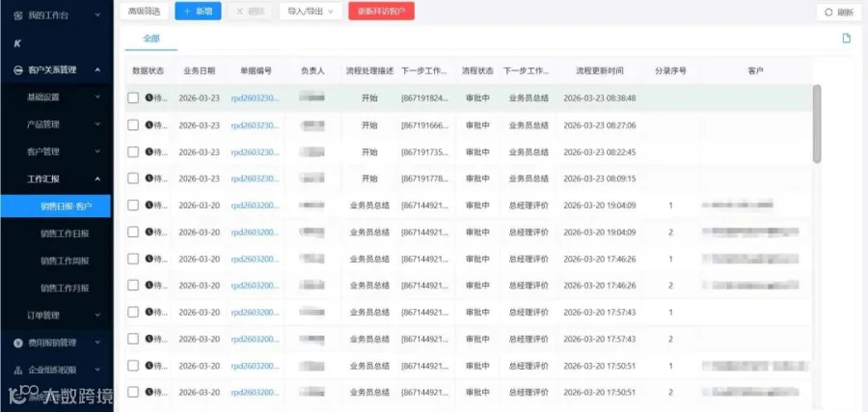Click the 高级筛选 button
Viewport: 868px width, 412px height.
point(144,11)
